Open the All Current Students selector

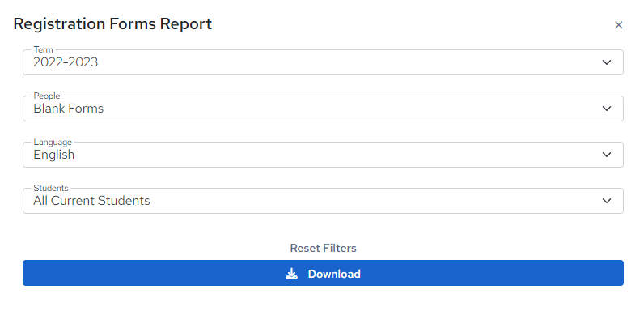pyautogui.click(x=323, y=201)
